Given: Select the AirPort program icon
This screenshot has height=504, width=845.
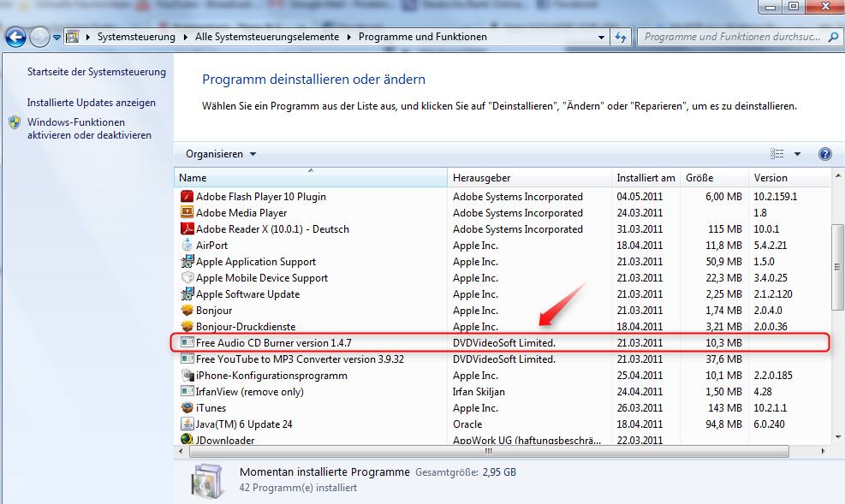Looking at the screenshot, I should tap(187, 245).
